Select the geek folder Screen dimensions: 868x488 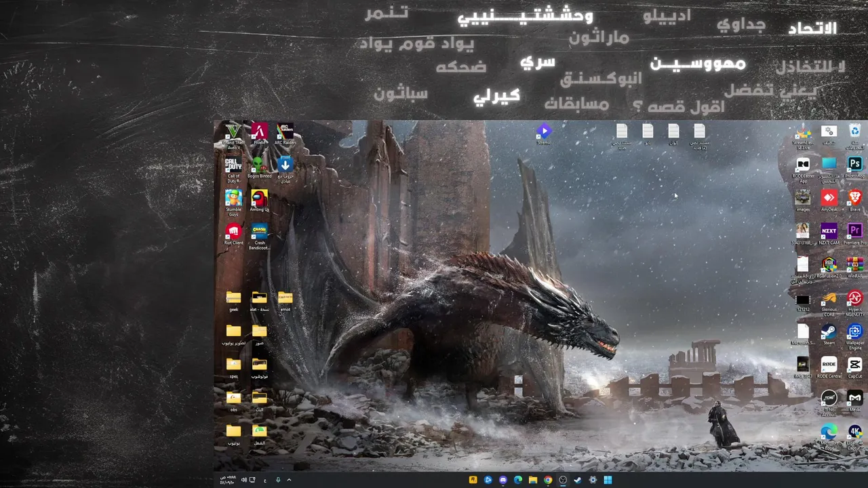(233, 300)
